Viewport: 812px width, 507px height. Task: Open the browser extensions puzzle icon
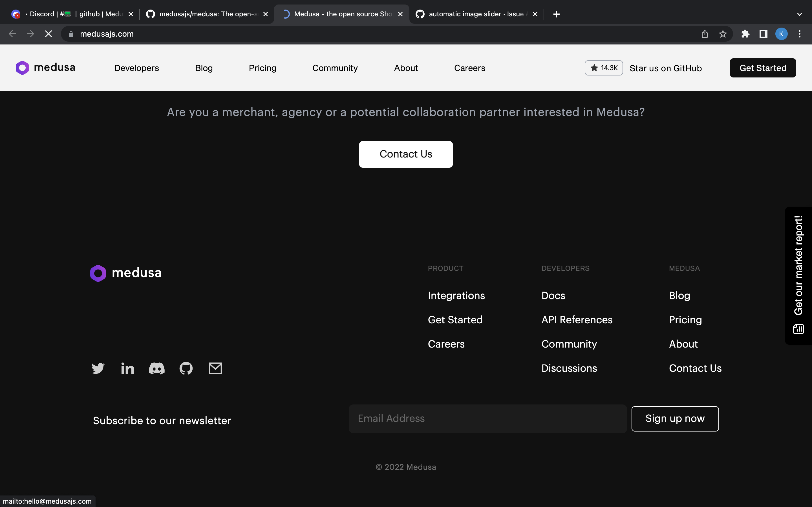pyautogui.click(x=745, y=34)
